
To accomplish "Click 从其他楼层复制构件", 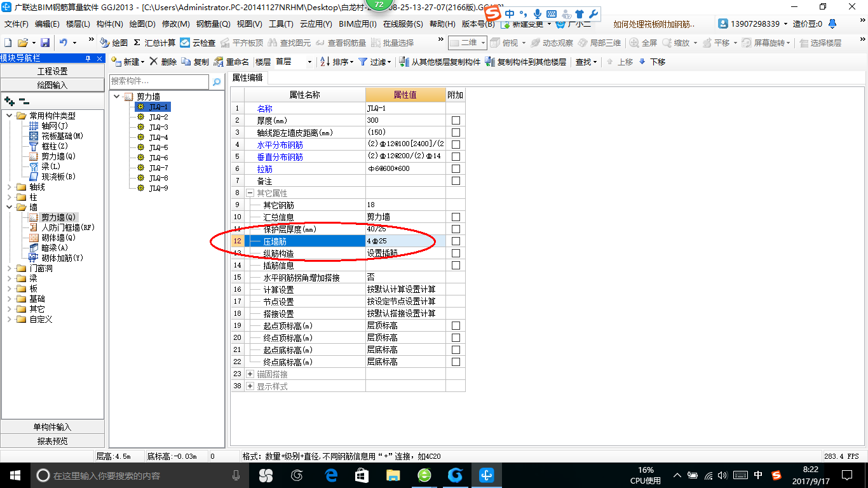I will pyautogui.click(x=440, y=62).
